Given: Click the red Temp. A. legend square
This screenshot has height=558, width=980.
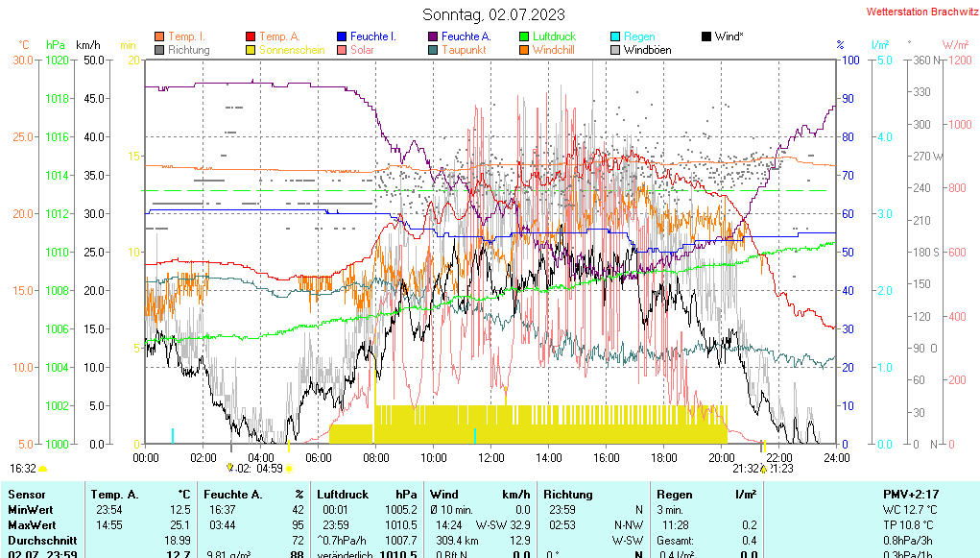Looking at the screenshot, I should click(251, 36).
